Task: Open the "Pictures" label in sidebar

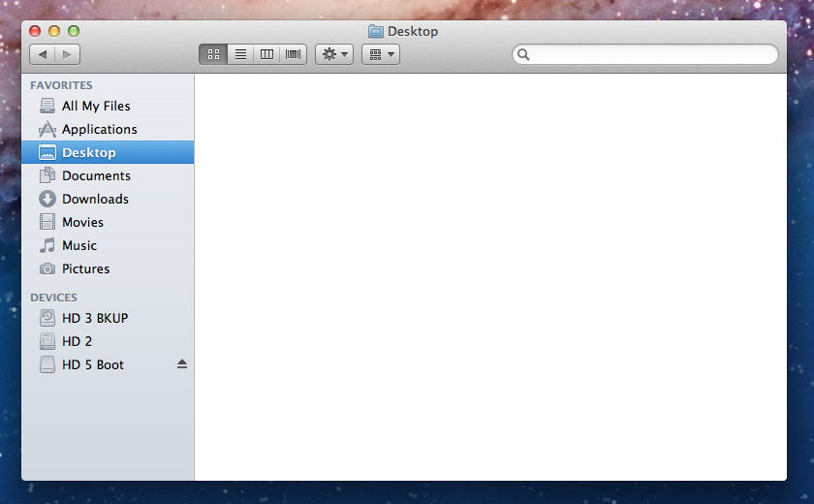Action: tap(85, 268)
